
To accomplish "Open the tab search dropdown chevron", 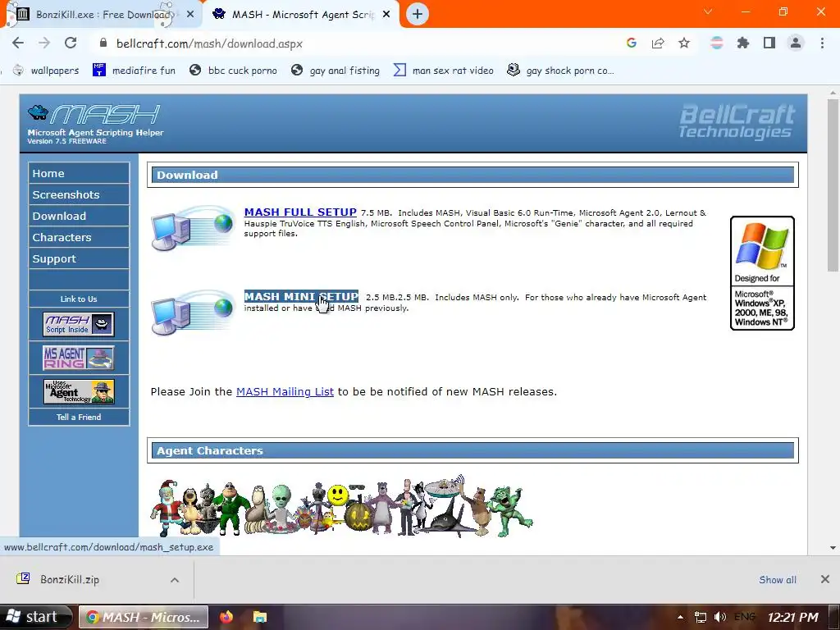I will point(708,11).
